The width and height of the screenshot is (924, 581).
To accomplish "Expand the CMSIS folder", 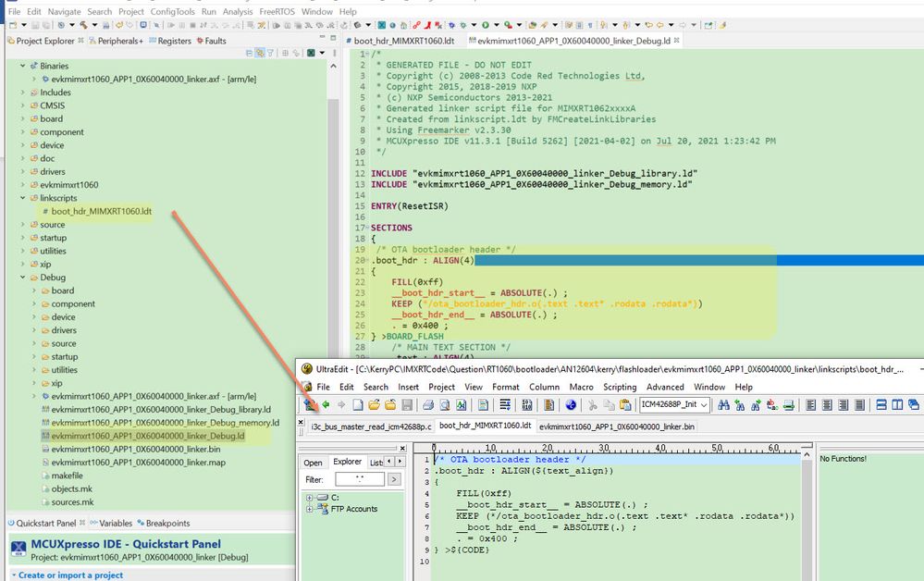I will point(22,105).
